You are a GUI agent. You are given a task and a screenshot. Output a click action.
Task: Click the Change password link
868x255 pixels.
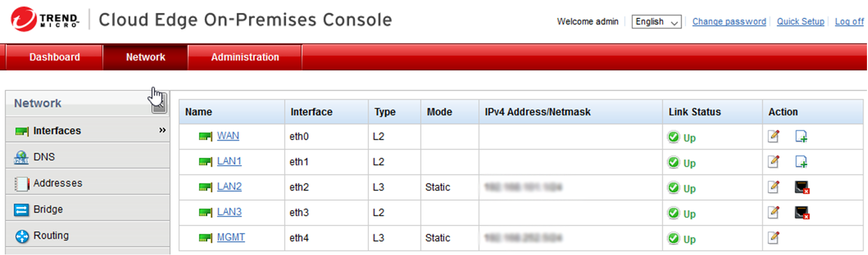pos(729,22)
